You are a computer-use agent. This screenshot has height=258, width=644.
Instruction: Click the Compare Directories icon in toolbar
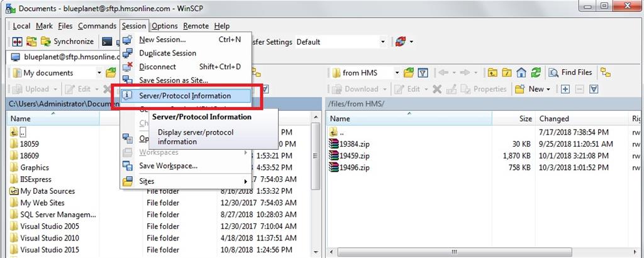17,42
